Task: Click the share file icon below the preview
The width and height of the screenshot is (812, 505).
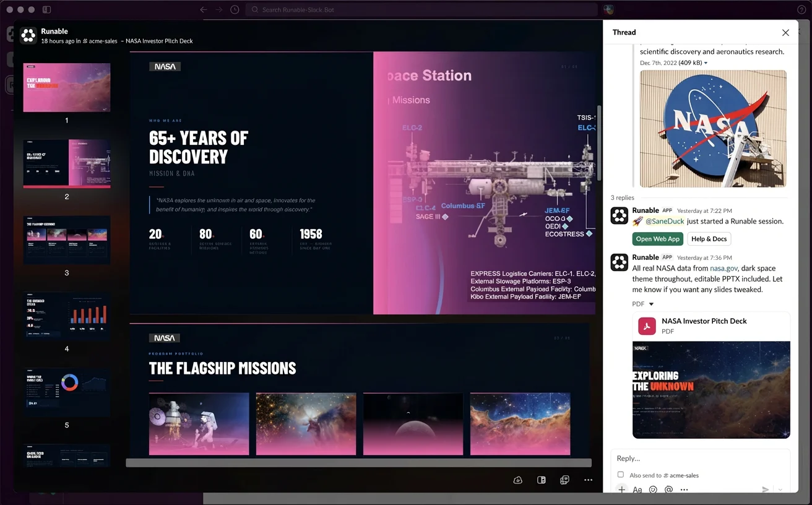Action: (564, 480)
